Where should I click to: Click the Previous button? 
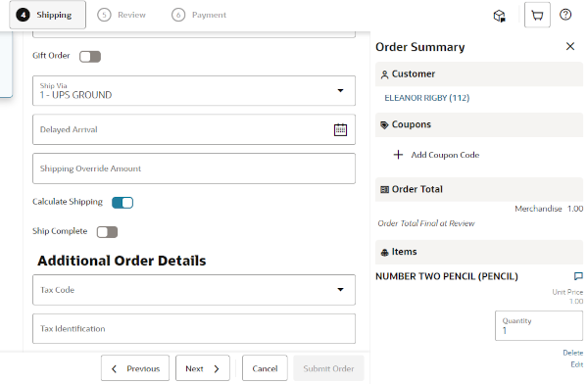[x=135, y=368]
